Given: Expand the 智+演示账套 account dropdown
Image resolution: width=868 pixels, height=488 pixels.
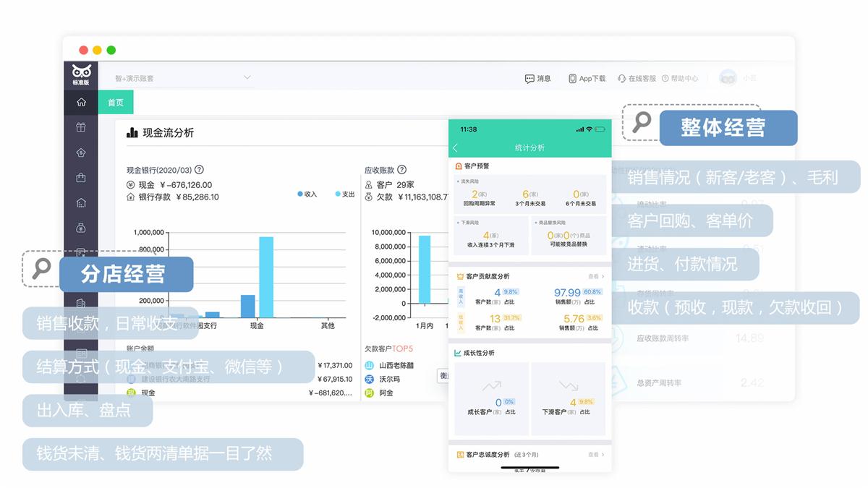Looking at the screenshot, I should pos(247,77).
